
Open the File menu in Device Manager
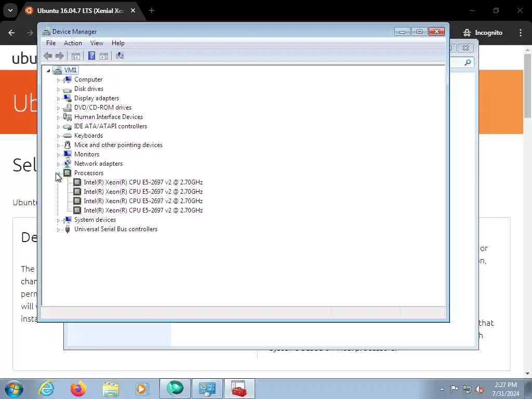[x=51, y=43]
